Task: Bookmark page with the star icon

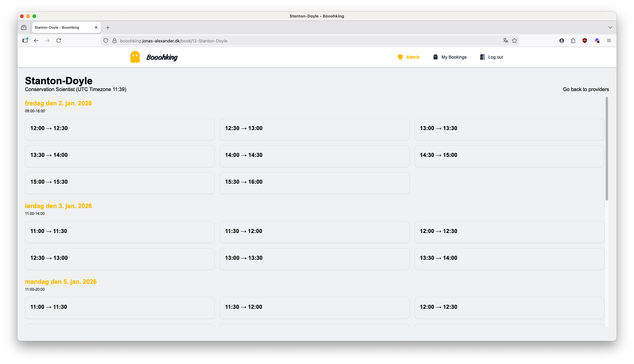Action: tap(515, 41)
